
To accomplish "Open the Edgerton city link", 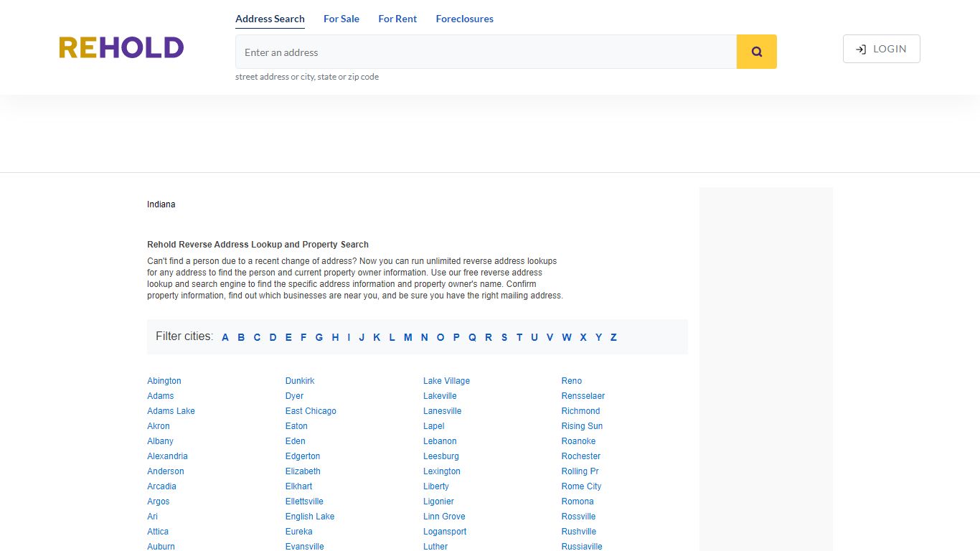I will coord(303,456).
